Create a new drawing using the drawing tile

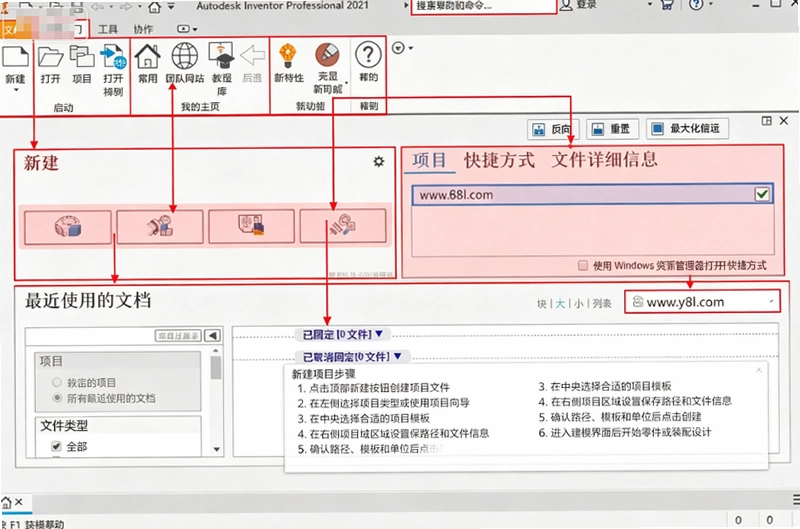[x=252, y=225]
